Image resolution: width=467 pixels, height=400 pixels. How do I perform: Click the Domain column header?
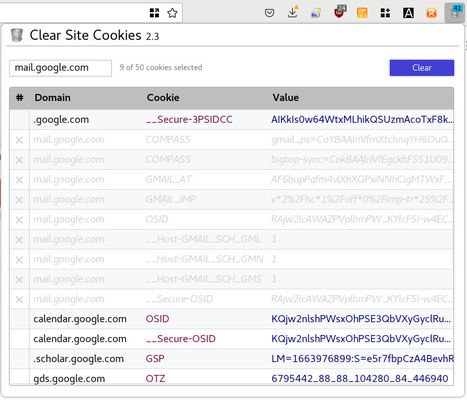52,98
